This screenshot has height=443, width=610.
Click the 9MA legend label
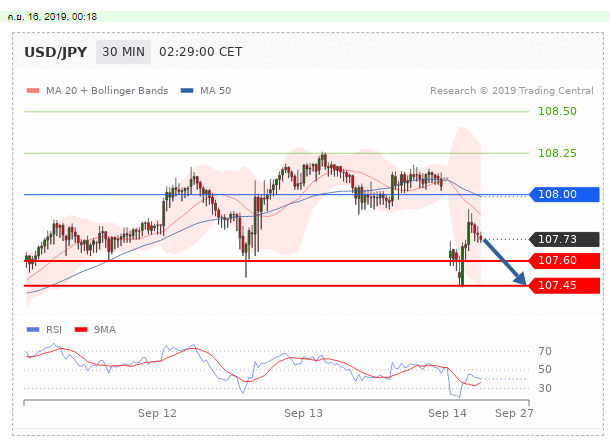coord(105,330)
